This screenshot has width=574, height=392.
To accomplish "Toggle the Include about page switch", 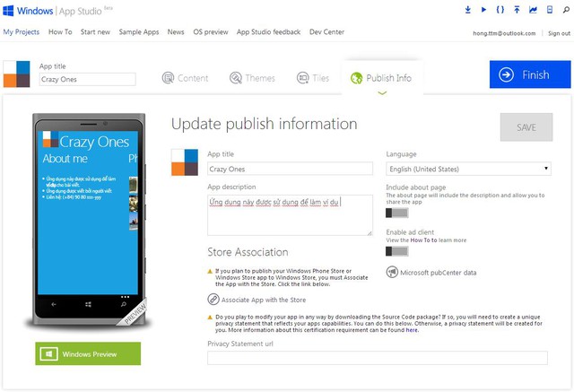I will point(396,213).
